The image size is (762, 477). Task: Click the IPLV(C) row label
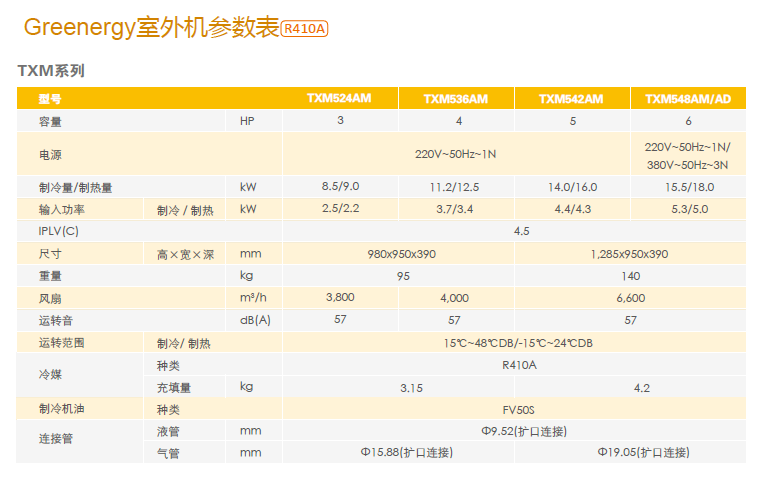(58, 231)
